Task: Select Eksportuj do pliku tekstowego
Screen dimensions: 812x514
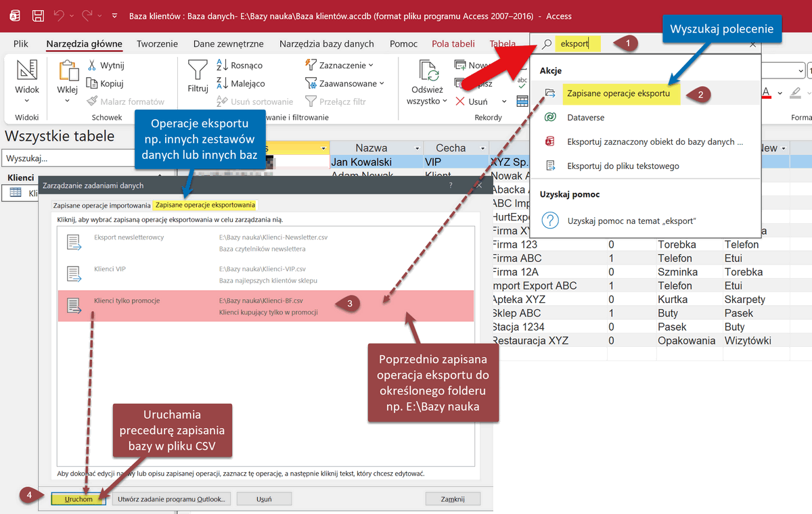Action: click(x=623, y=166)
